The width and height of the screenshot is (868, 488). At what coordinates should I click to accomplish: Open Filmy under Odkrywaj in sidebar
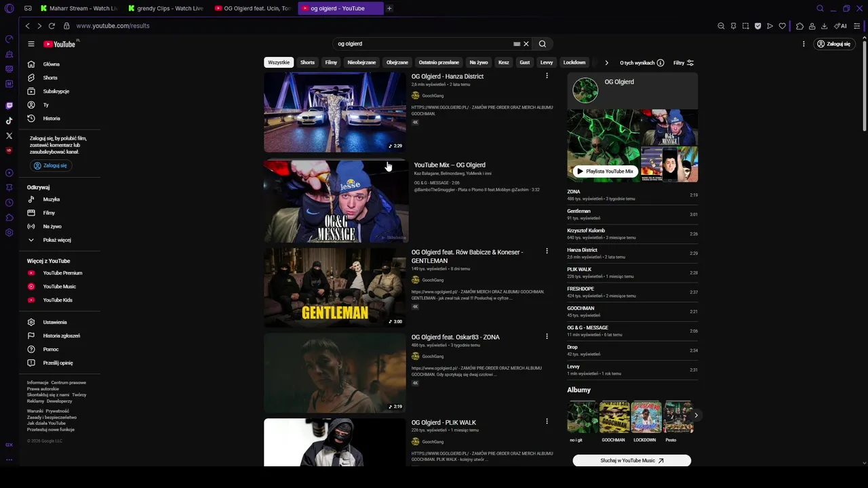click(60, 213)
